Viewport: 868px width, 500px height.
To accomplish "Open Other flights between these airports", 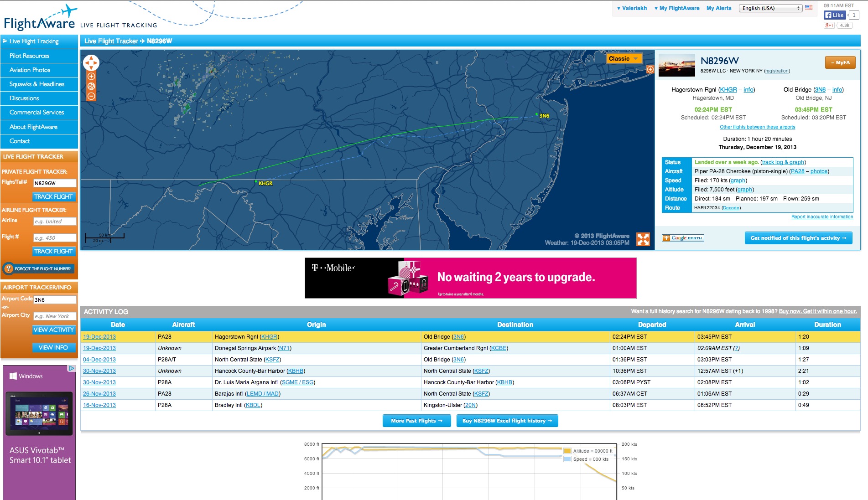I will 757,127.
